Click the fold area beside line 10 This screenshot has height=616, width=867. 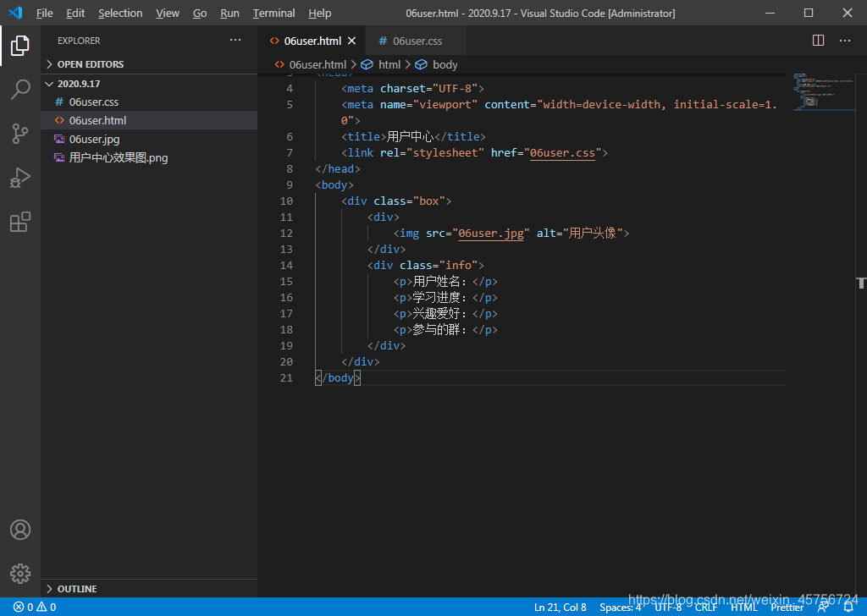[303, 201]
